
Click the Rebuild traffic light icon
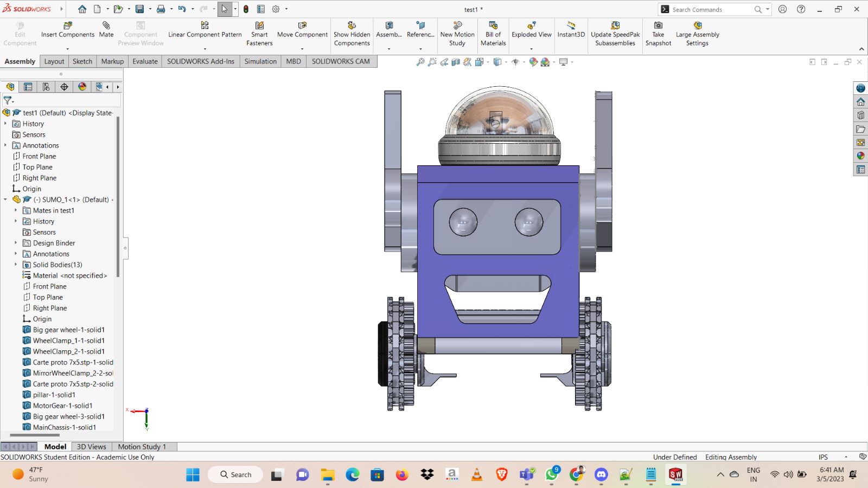point(246,9)
